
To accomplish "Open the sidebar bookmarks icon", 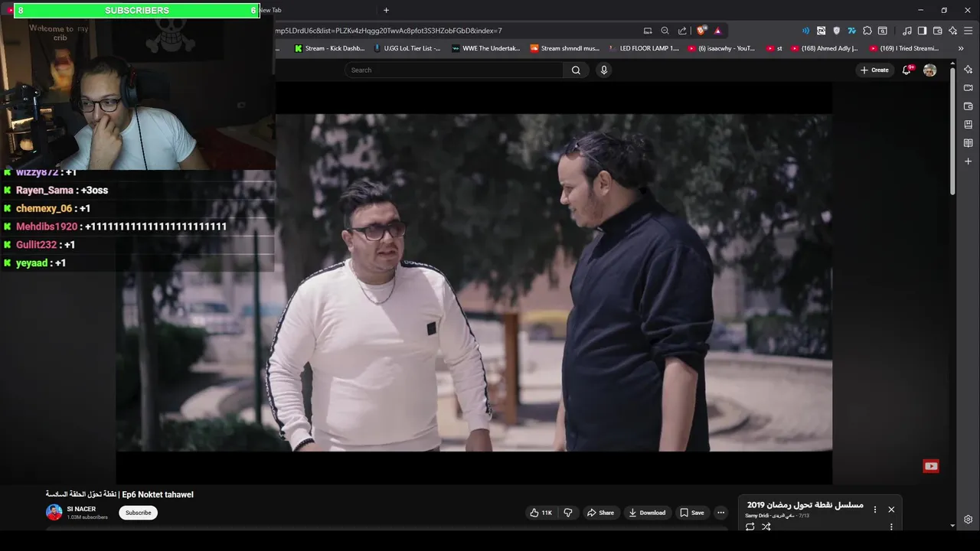I will (969, 125).
